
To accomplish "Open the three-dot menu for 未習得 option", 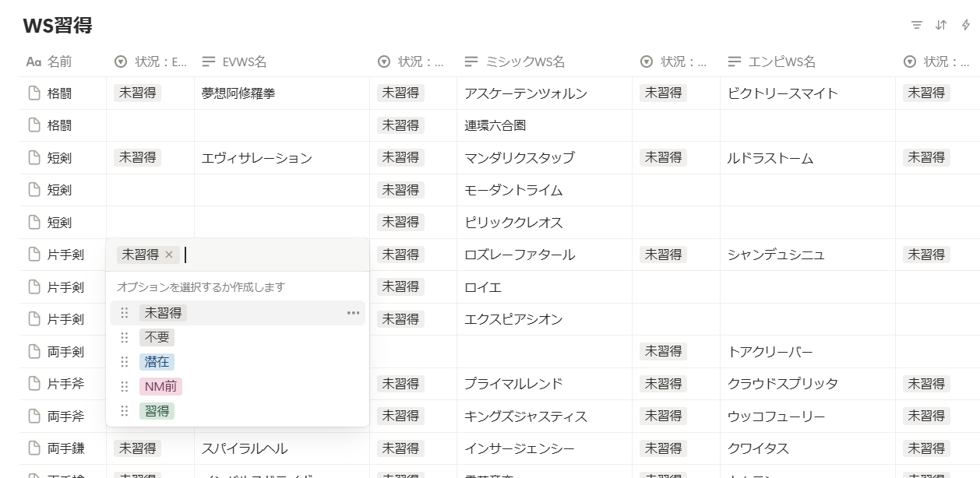I will (354, 313).
